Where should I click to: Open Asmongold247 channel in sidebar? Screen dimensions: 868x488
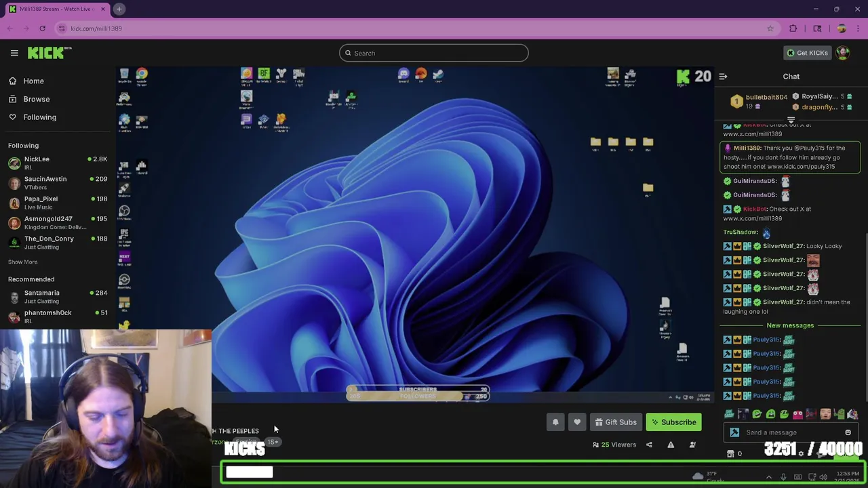click(57, 222)
